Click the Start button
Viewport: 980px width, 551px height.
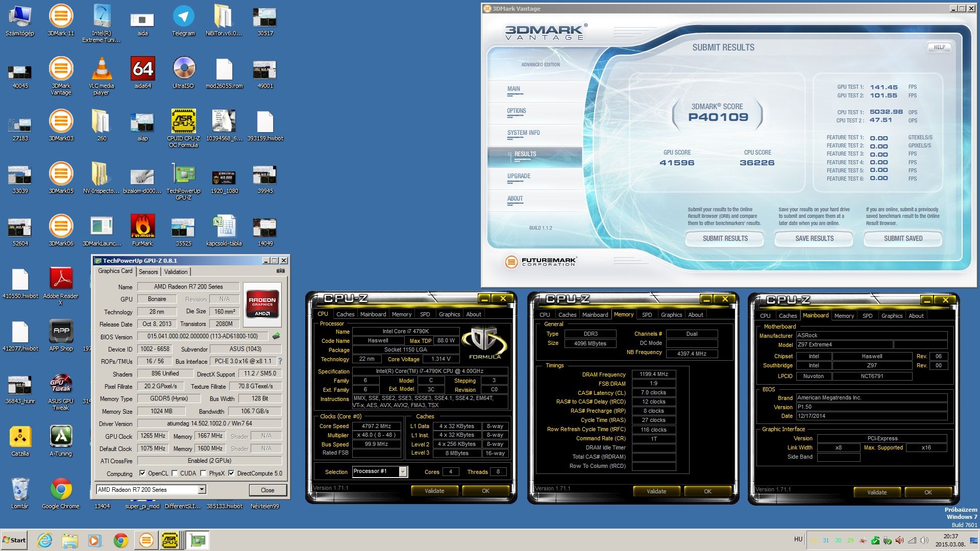pyautogui.click(x=14, y=540)
